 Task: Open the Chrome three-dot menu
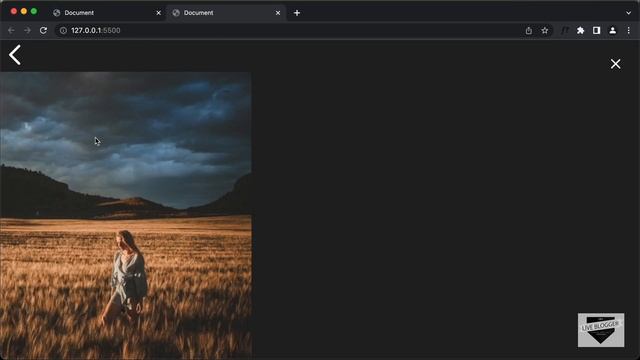(x=629, y=31)
